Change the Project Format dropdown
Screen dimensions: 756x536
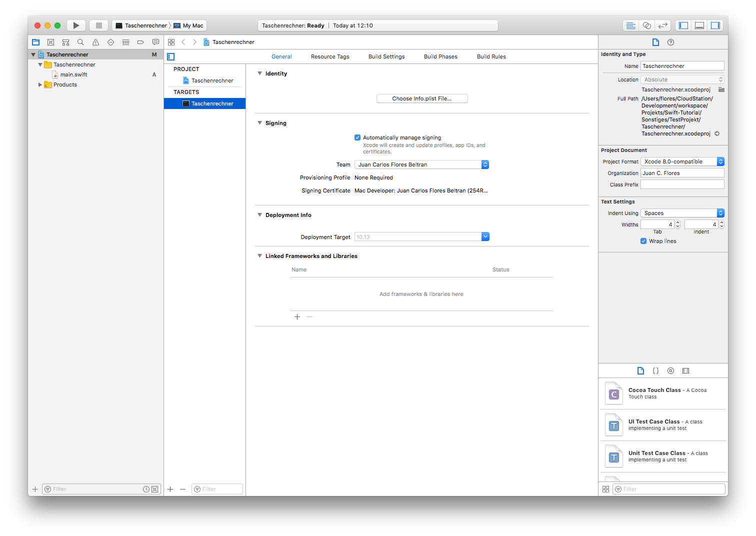click(x=719, y=161)
